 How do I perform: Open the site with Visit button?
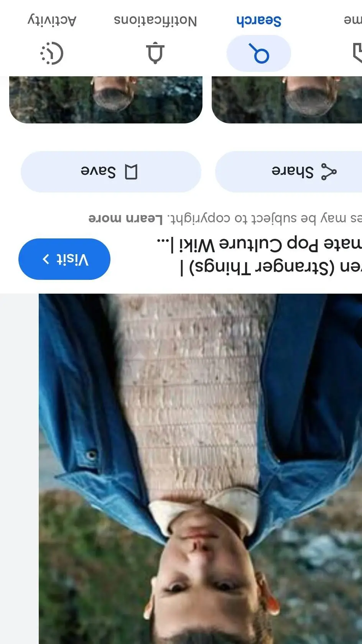(x=64, y=259)
